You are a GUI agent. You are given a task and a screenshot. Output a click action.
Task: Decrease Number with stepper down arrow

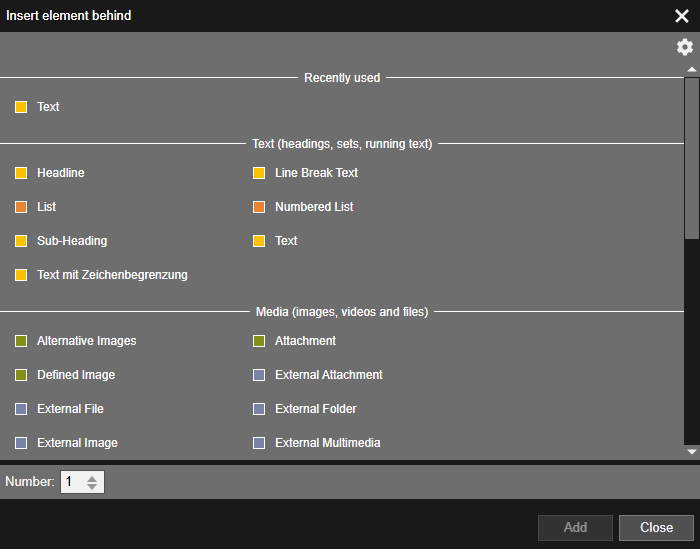point(92,487)
